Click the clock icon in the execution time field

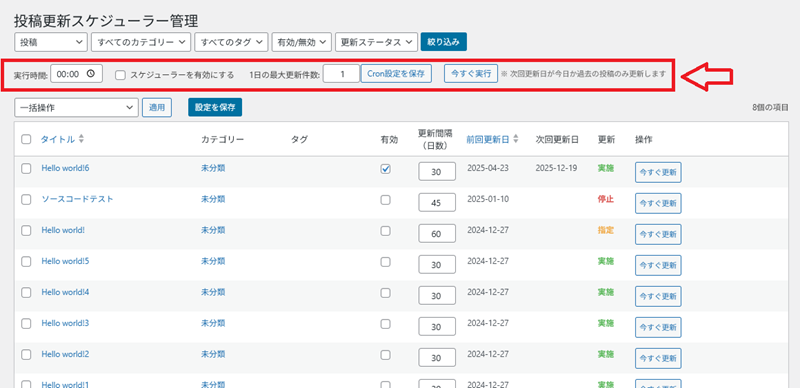(91, 74)
